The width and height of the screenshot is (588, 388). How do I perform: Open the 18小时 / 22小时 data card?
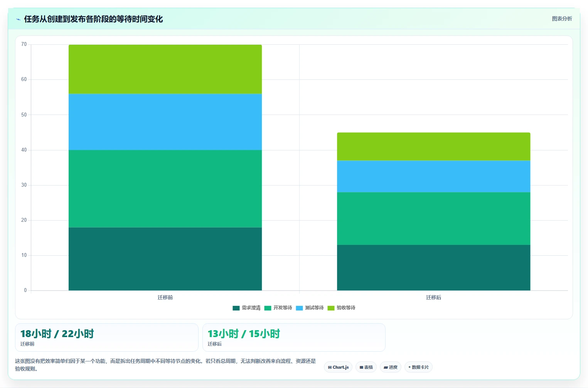[x=107, y=337]
